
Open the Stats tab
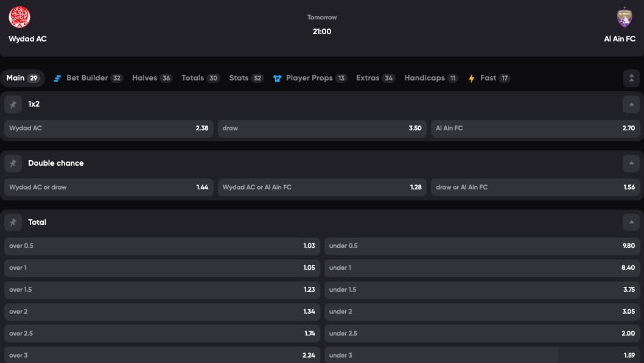click(246, 78)
